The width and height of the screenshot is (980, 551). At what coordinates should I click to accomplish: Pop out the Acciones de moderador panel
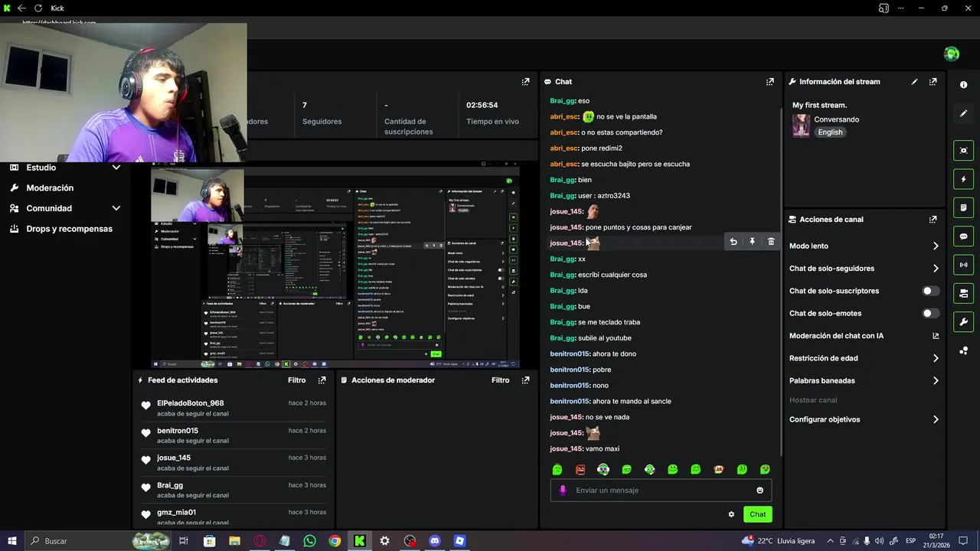coord(525,380)
